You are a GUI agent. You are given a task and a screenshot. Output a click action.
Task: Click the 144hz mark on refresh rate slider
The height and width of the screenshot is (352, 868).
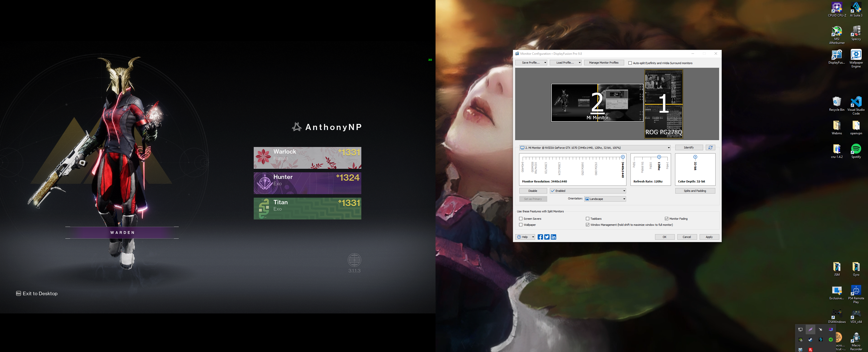[x=667, y=158]
